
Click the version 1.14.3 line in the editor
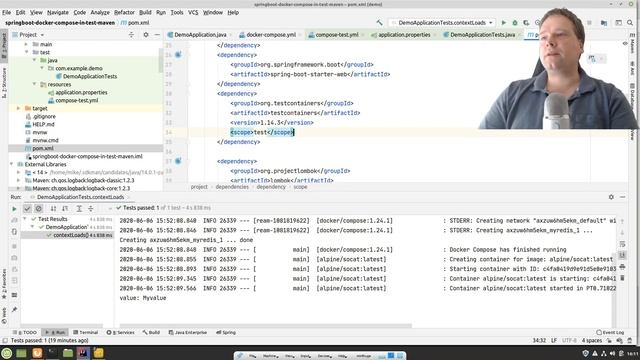point(272,122)
